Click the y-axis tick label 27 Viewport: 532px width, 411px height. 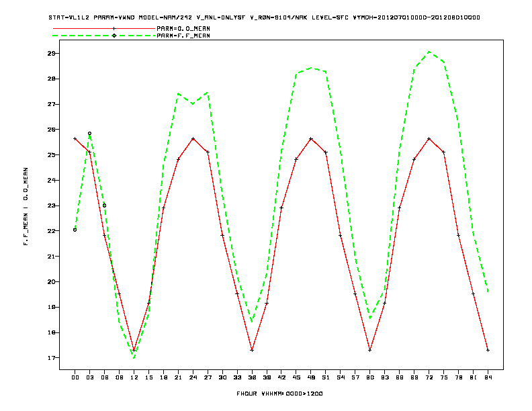[x=51, y=104]
